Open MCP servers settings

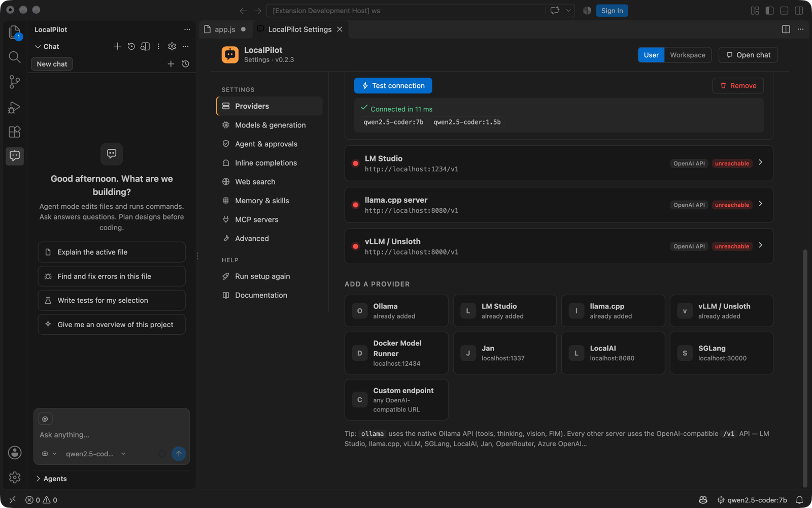click(x=269, y=219)
